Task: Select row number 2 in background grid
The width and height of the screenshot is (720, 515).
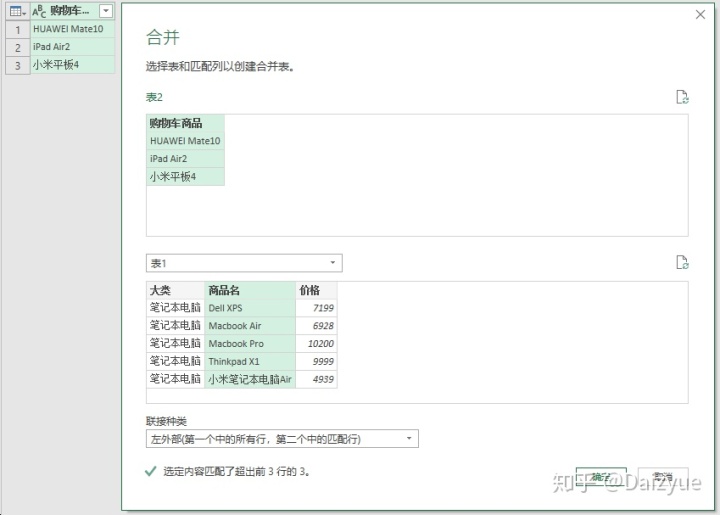Action: [x=17, y=48]
